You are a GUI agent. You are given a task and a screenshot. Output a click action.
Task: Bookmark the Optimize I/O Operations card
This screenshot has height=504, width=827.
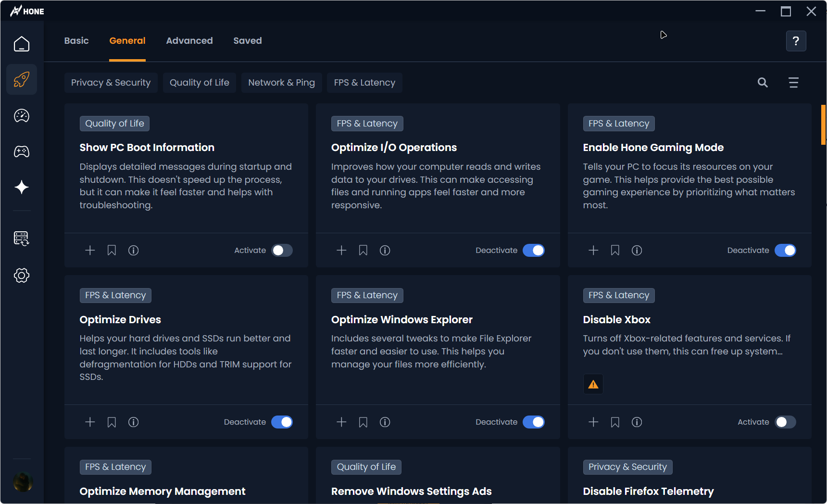[363, 251]
